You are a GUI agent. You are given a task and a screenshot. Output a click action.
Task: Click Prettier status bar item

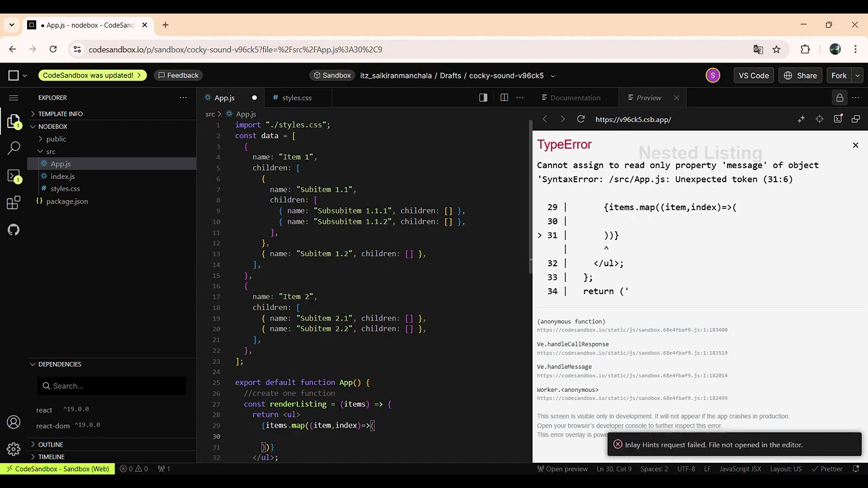pos(826,469)
